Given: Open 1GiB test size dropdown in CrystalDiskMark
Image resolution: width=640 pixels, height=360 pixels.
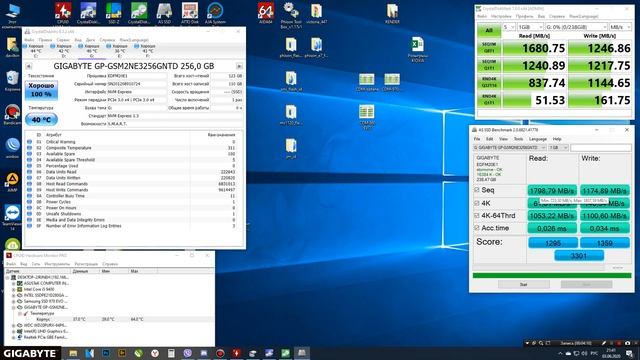Looking at the screenshot, I should 530,27.
